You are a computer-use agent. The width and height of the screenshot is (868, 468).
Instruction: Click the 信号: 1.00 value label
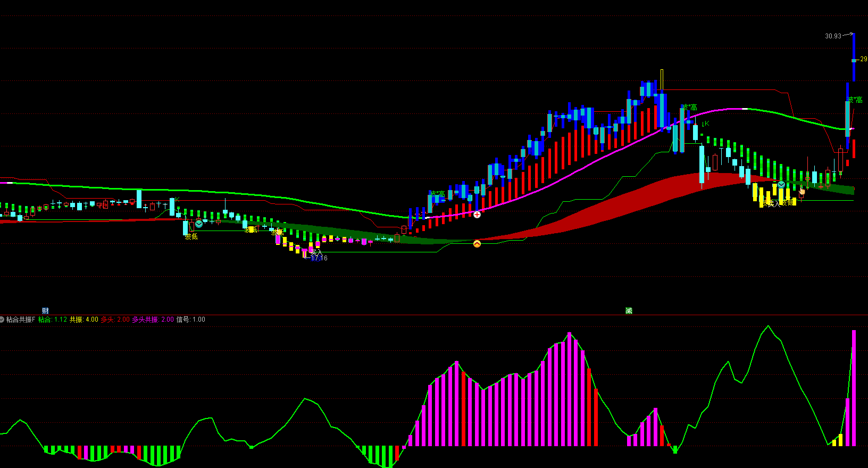190,319
